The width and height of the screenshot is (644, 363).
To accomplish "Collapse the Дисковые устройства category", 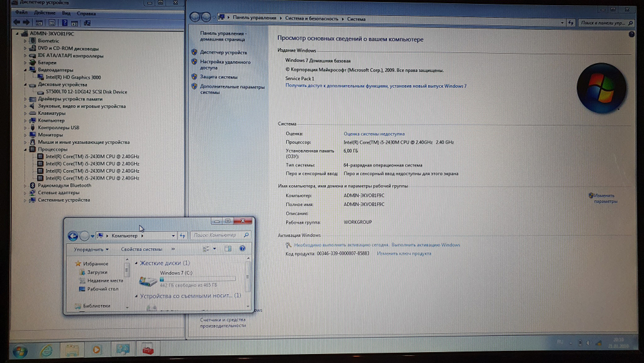I will click(x=25, y=84).
